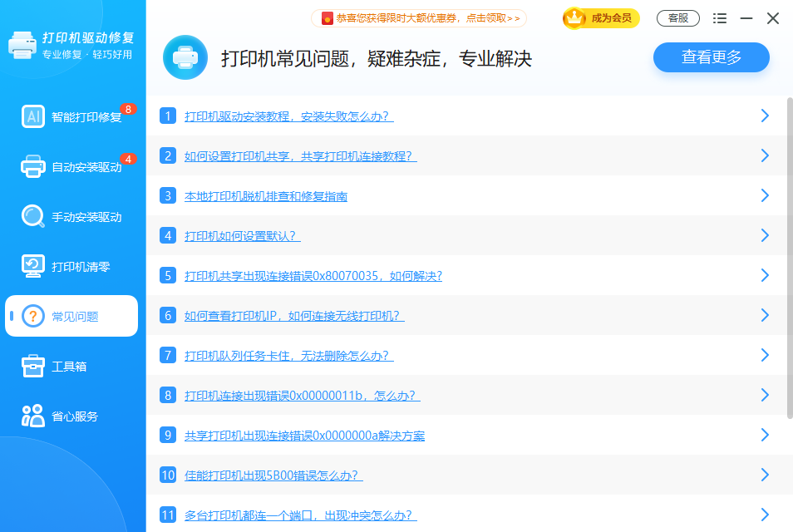This screenshot has width=793, height=532.
Task: Expand the 打印机如何设置默认 row chevron
Action: click(765, 236)
